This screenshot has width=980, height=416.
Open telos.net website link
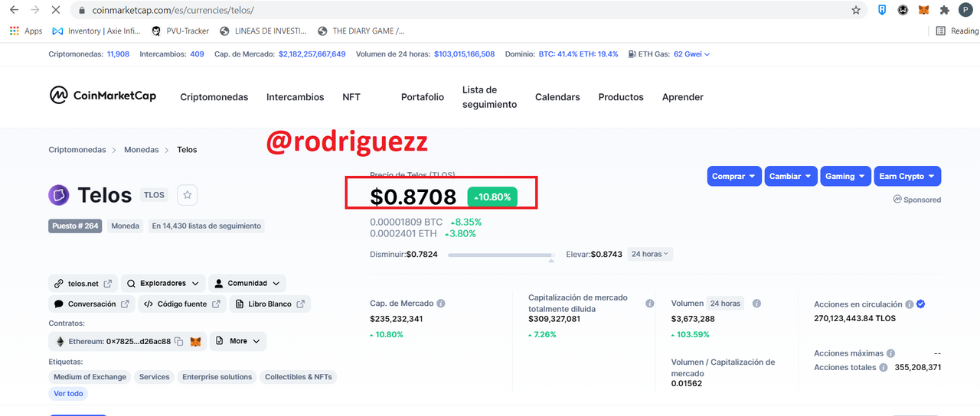coord(83,284)
